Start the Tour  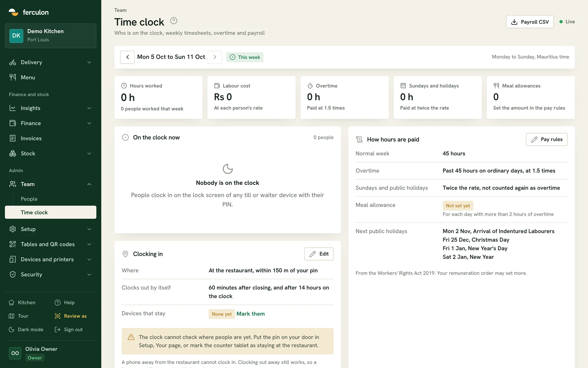(19, 316)
